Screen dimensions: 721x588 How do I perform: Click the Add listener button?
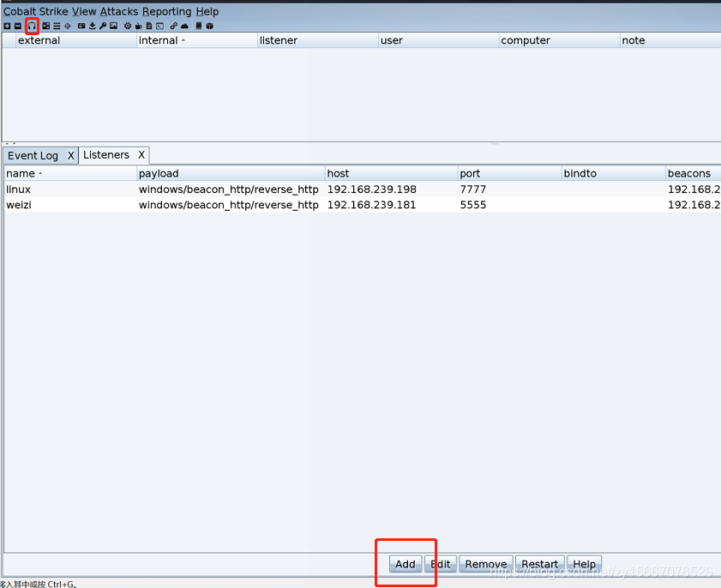pos(406,564)
